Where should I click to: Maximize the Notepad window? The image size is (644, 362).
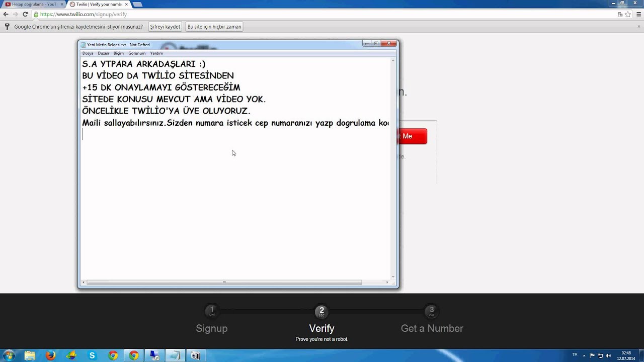pyautogui.click(x=376, y=44)
